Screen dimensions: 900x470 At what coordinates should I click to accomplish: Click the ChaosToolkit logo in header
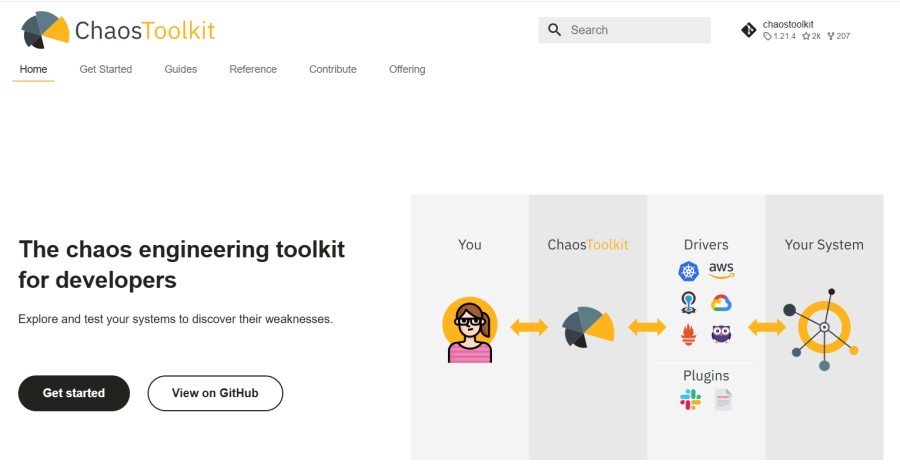118,30
